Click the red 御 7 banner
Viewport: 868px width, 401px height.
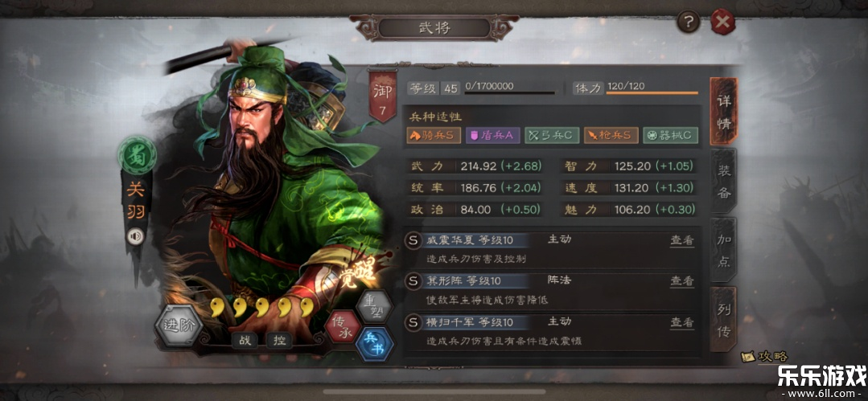[x=383, y=96]
